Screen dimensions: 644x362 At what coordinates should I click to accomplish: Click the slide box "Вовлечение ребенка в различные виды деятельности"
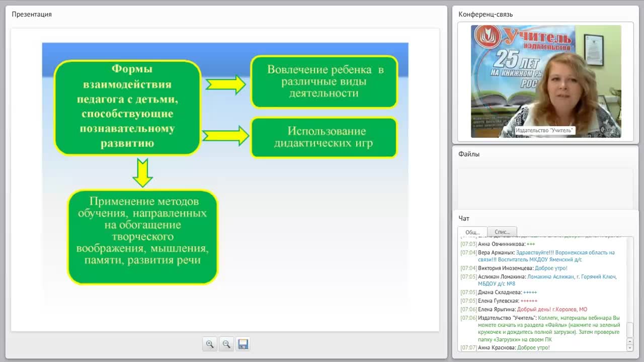click(x=324, y=81)
